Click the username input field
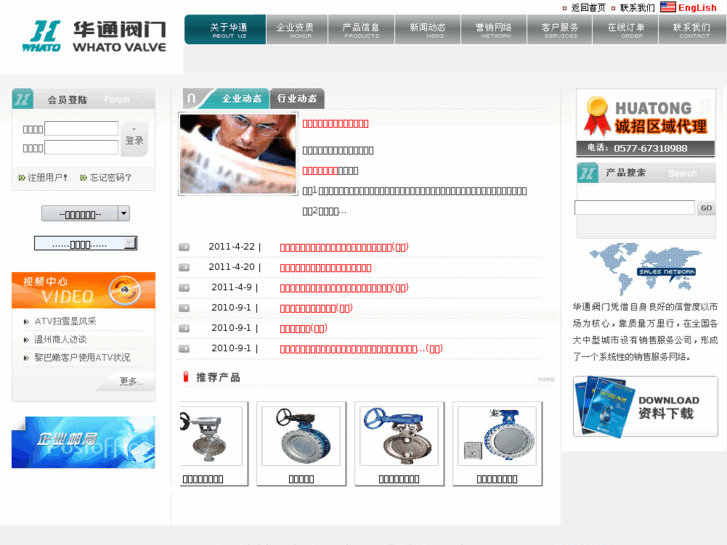727x545 pixels. tap(81, 128)
